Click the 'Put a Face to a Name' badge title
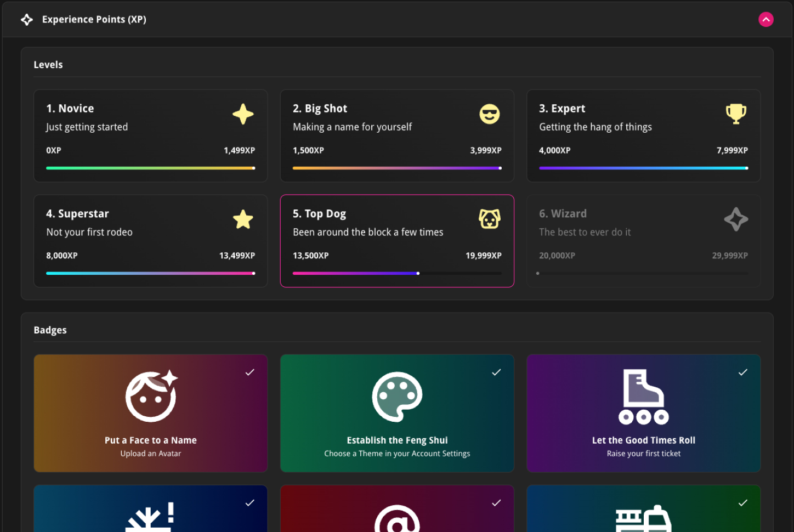 (x=151, y=440)
